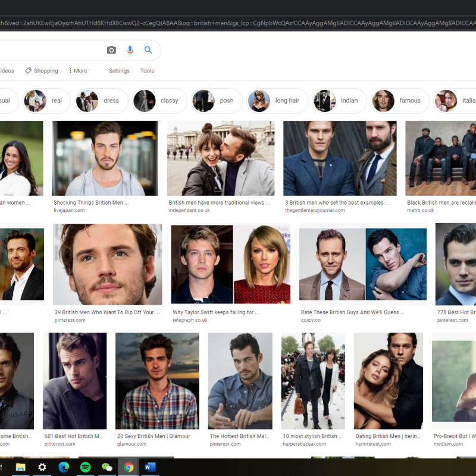Viewport: 476px width, 476px height.
Task: Open Spotify from the taskbar
Action: tap(85, 467)
